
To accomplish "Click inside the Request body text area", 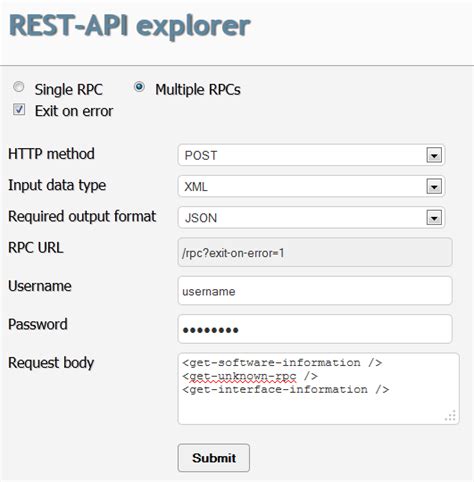I will point(318,389).
